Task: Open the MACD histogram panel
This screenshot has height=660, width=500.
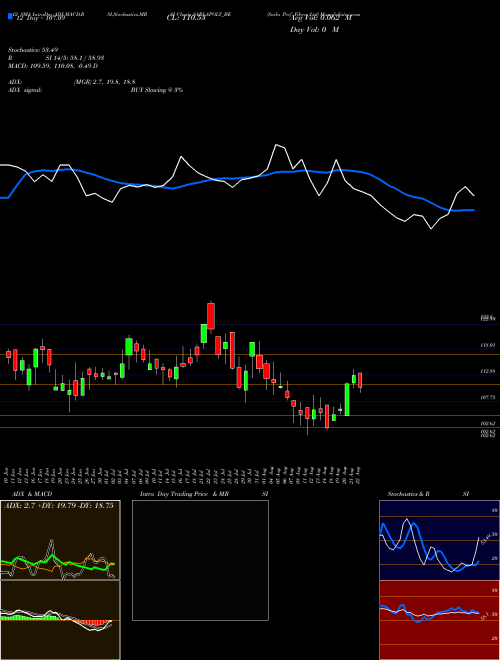Action: click(x=60, y=620)
